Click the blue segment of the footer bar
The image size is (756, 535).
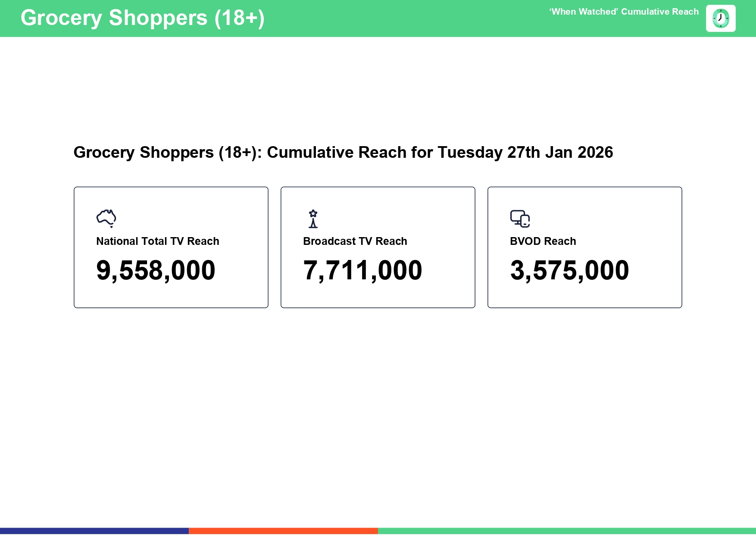(94, 531)
